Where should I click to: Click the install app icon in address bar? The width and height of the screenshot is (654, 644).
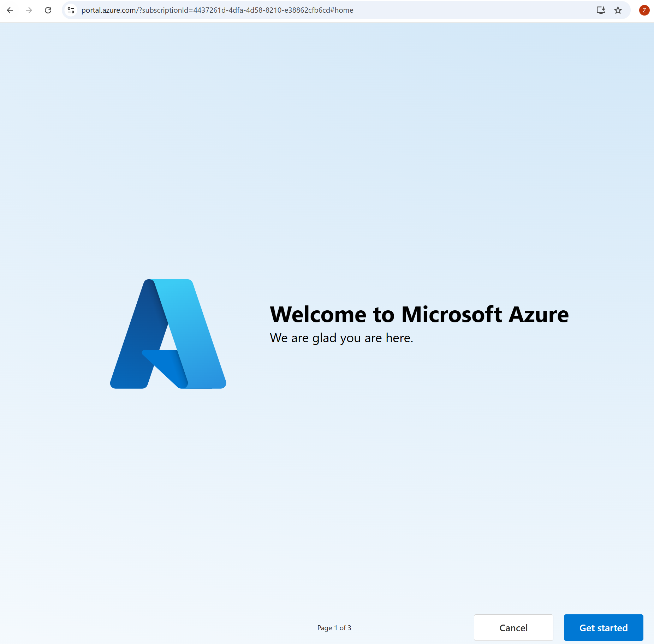coord(601,10)
